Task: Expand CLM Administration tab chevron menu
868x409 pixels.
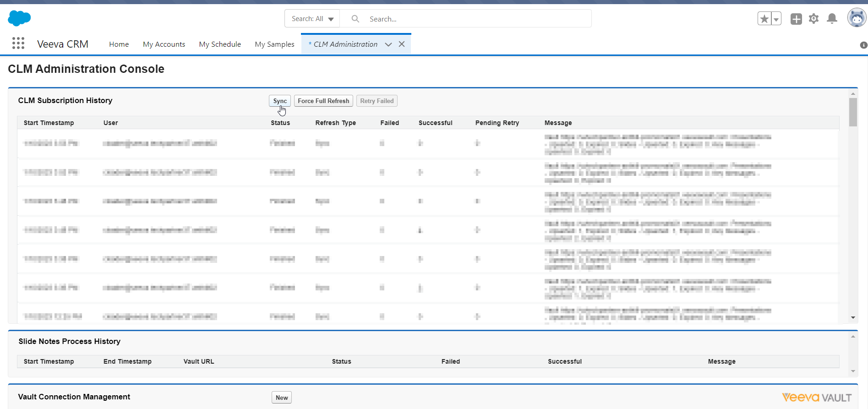Action: coord(388,44)
